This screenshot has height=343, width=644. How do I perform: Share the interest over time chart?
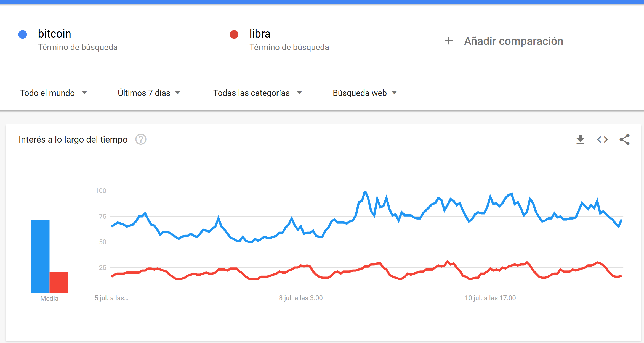click(624, 139)
